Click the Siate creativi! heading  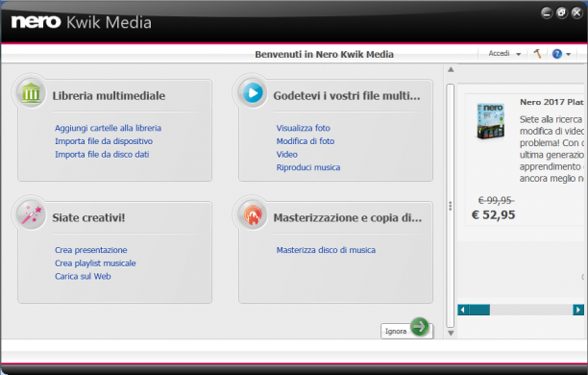tap(88, 217)
